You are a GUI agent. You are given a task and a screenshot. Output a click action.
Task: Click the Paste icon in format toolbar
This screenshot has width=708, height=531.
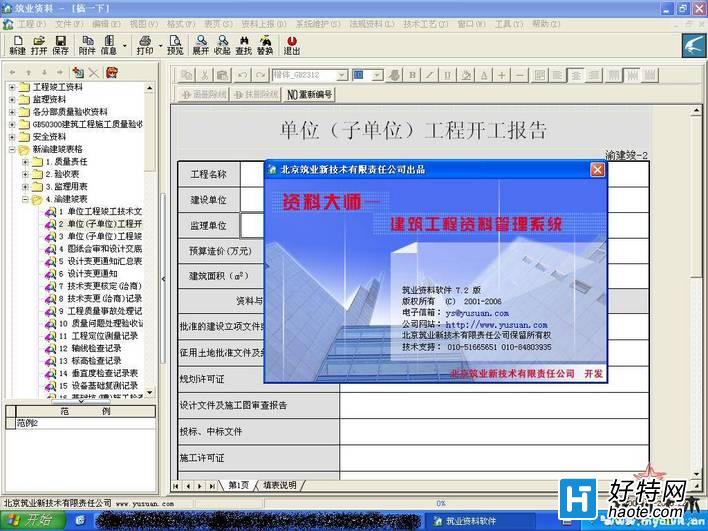(222, 75)
